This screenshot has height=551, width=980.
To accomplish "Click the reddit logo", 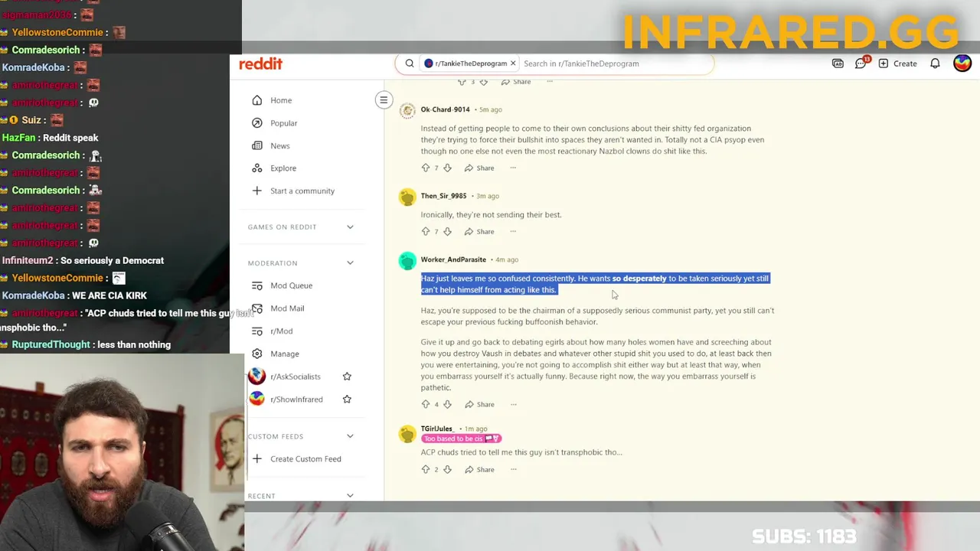I will [260, 64].
